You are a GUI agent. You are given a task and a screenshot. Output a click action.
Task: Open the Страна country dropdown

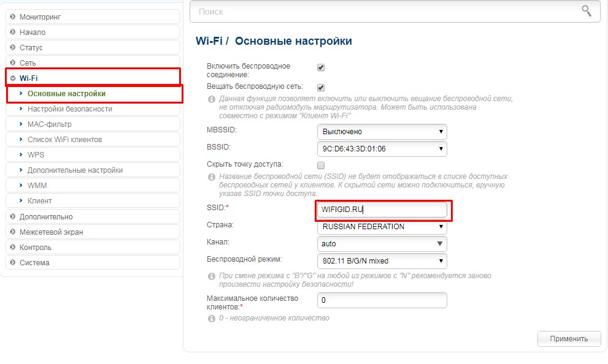click(x=382, y=227)
